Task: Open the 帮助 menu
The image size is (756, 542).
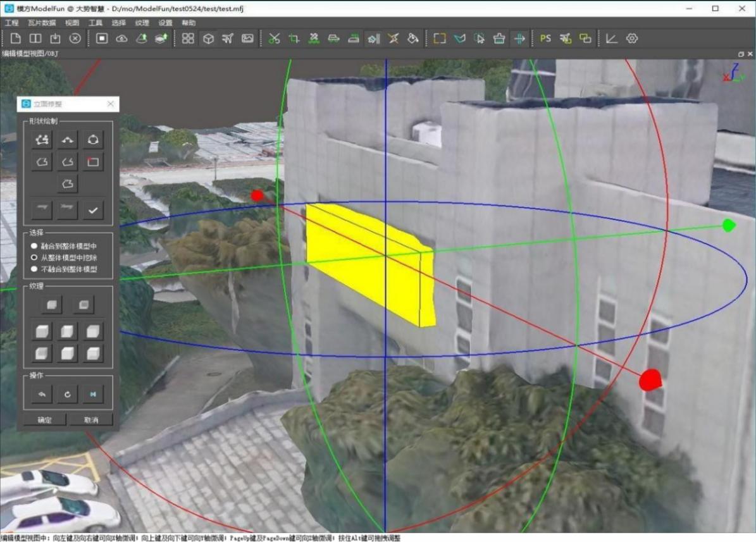Action: click(x=189, y=23)
